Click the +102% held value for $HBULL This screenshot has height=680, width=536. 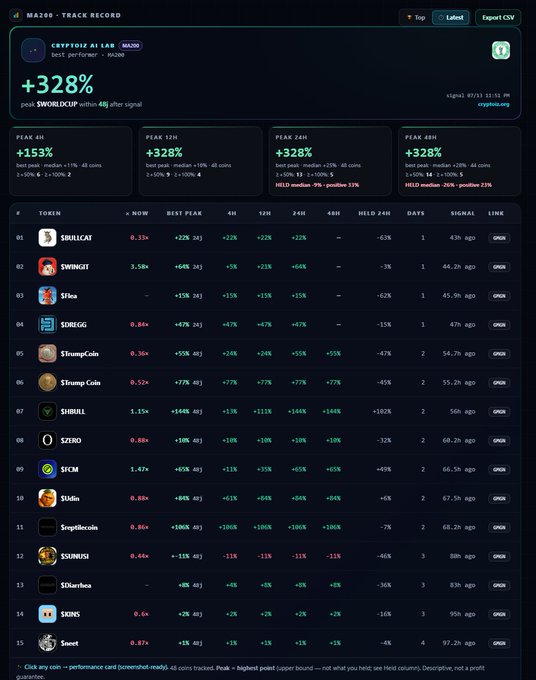click(382, 411)
